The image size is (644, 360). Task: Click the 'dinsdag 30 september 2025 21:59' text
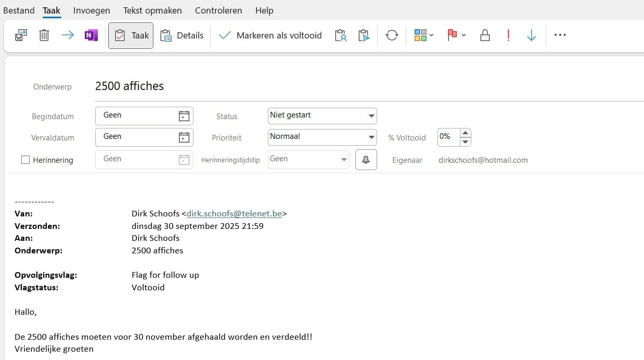(x=198, y=226)
